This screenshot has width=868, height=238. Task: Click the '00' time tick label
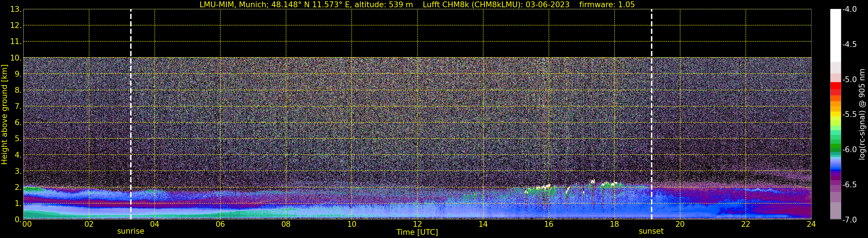(27, 224)
